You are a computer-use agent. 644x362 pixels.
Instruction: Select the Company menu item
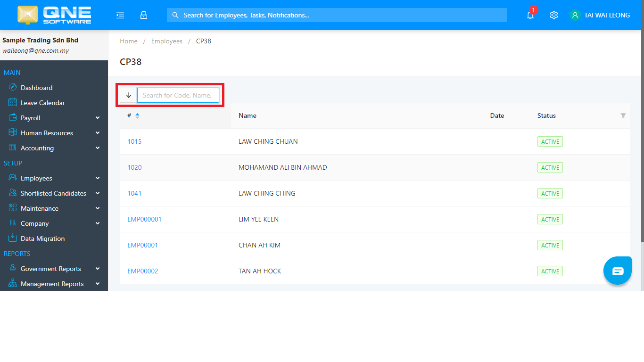pos(54,223)
